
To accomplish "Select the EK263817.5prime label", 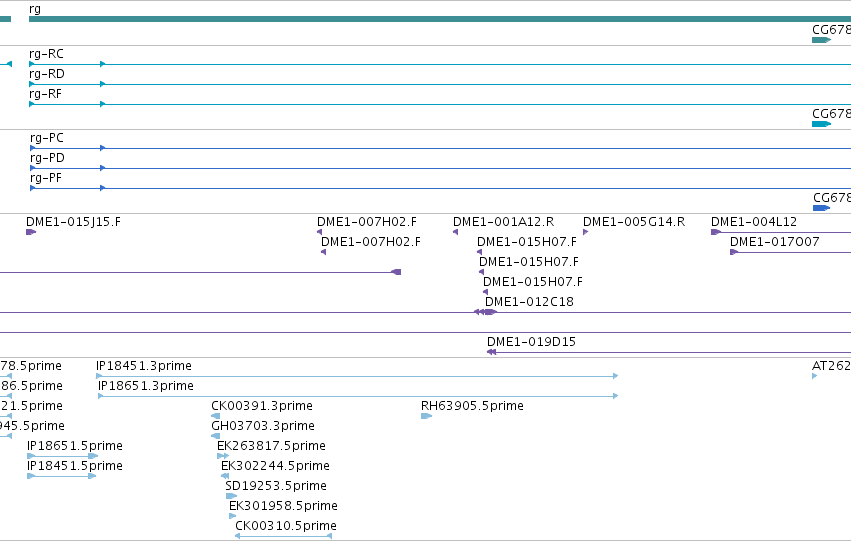I will [271, 446].
